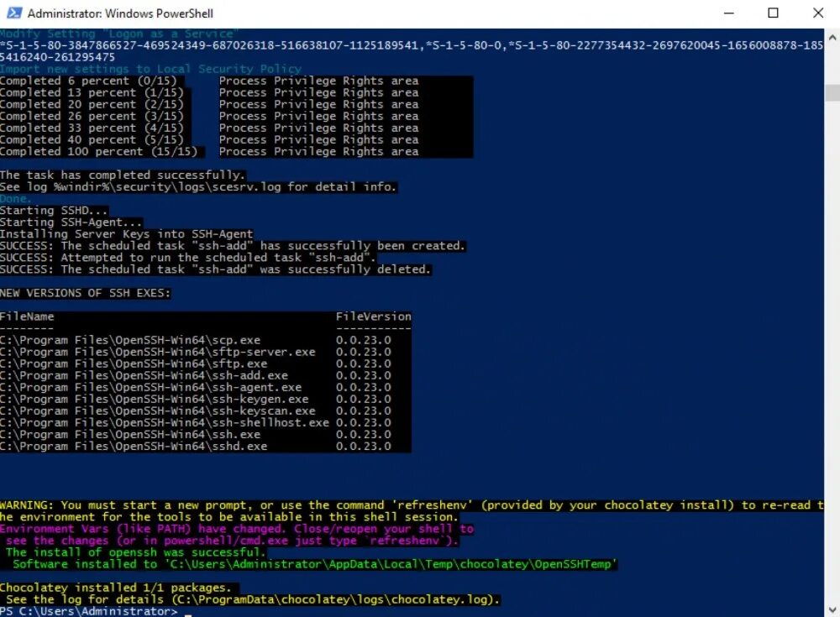Click the 'Software installed to' OpenSSHTemp path line

point(314,564)
